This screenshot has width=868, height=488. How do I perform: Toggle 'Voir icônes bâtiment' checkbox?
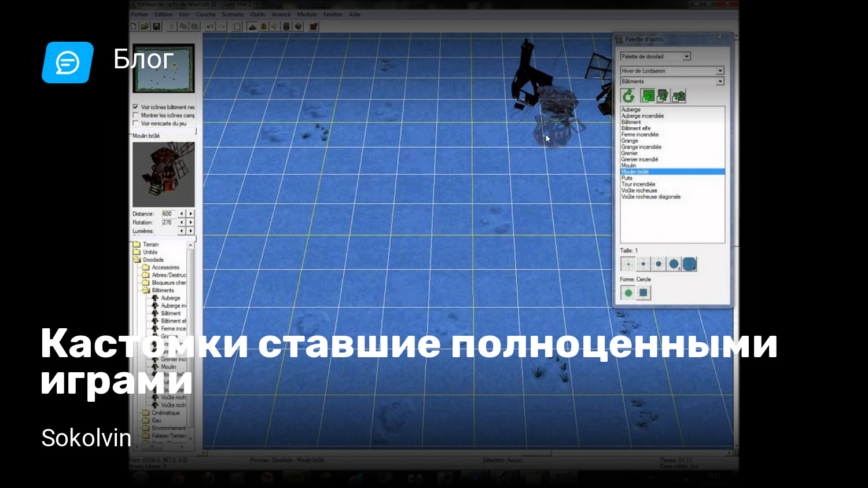pos(135,107)
